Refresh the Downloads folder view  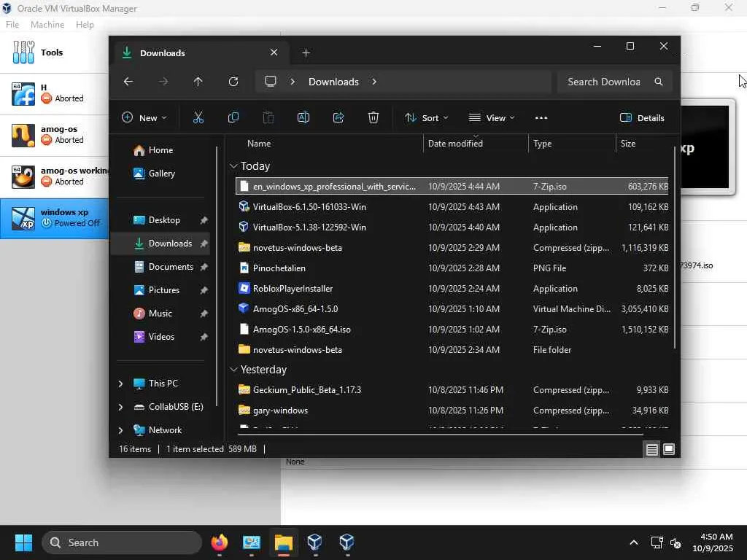(x=233, y=82)
